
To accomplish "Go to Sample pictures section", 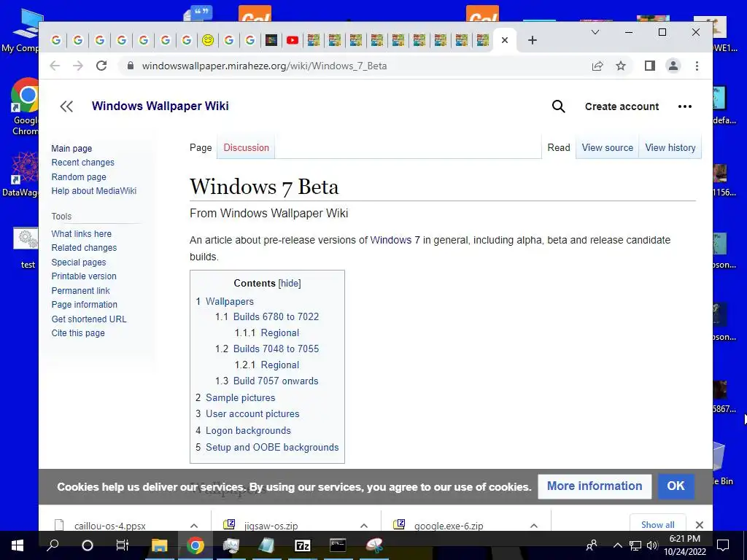I will coord(240,397).
